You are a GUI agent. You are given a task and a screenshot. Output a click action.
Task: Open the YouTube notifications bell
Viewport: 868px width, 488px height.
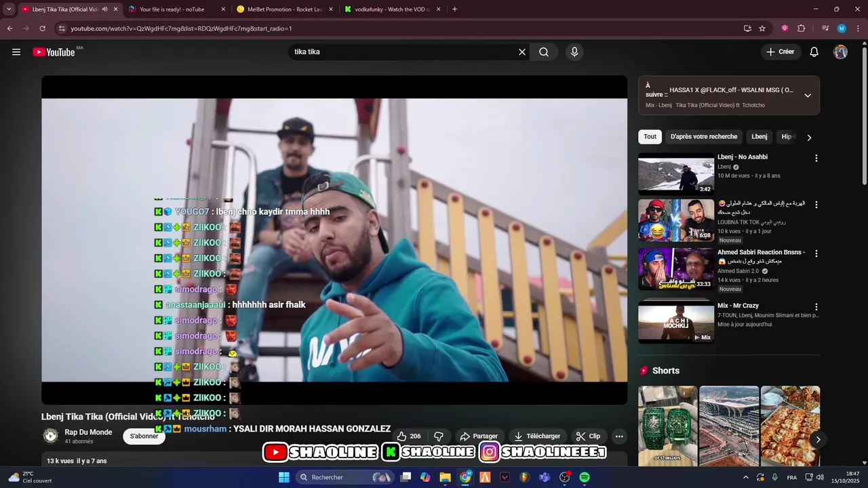point(814,52)
